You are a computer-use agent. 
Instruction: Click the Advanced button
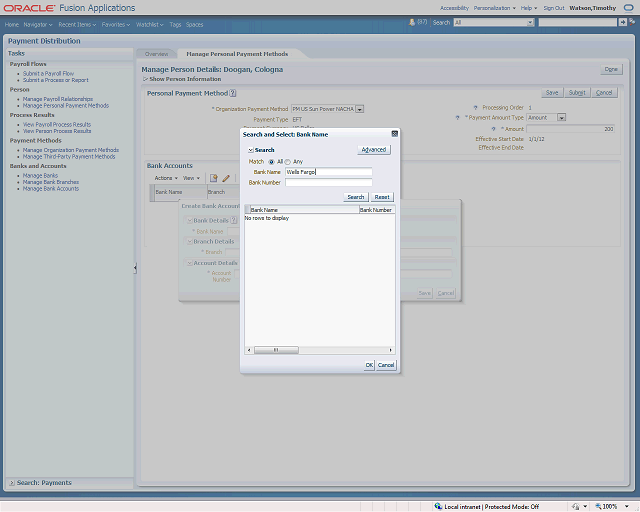coord(374,150)
